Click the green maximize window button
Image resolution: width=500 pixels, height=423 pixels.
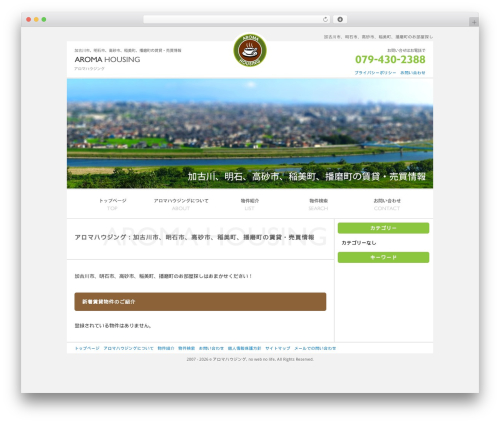[44, 19]
